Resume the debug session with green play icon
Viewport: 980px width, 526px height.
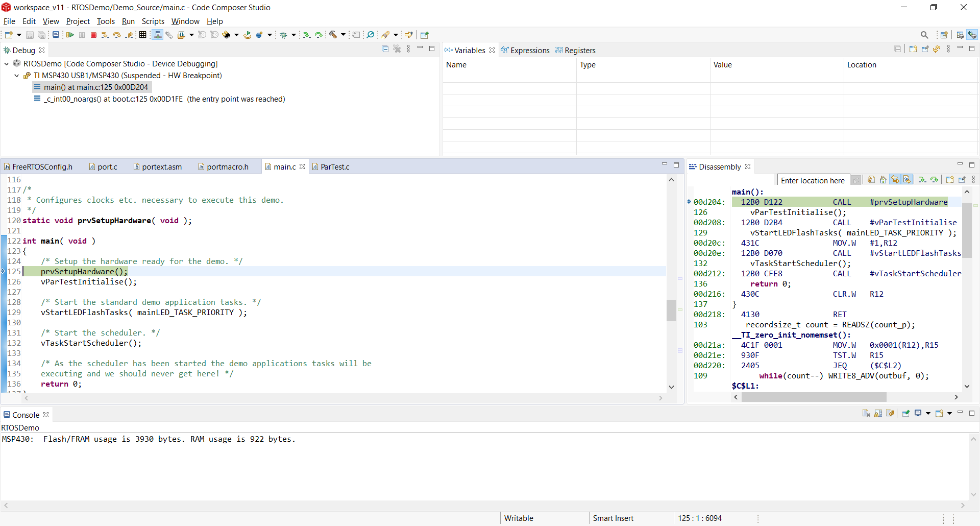70,35
